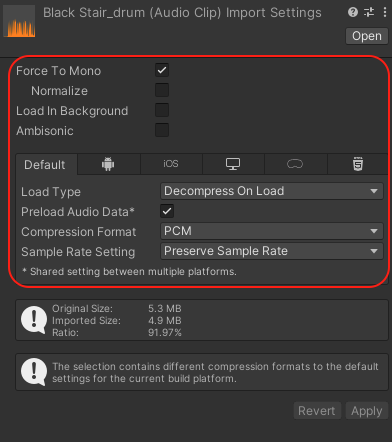
Task: Click the size info box exclamation icon
Action: (x=34, y=320)
